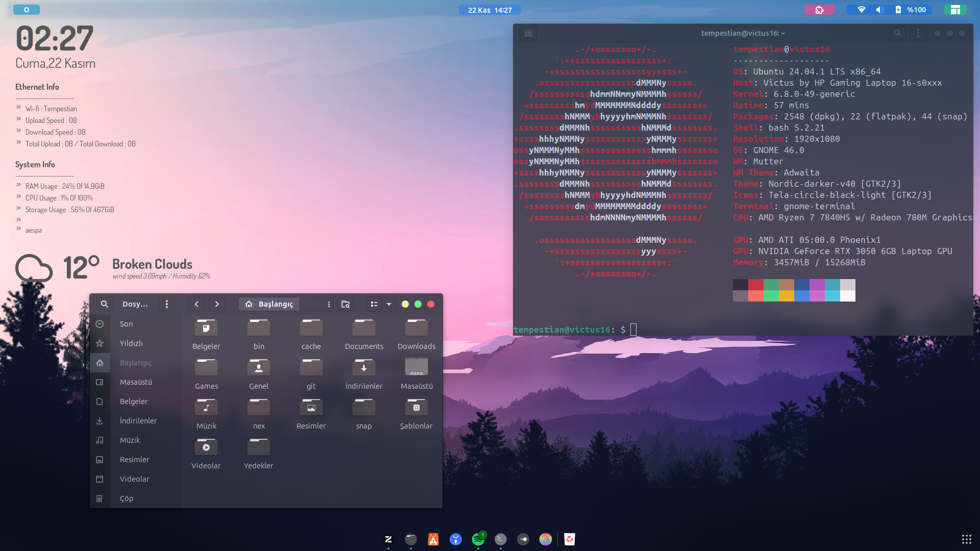This screenshot has width=980, height=551.
Task: Open the path bar three-dot menu
Action: 329,304
